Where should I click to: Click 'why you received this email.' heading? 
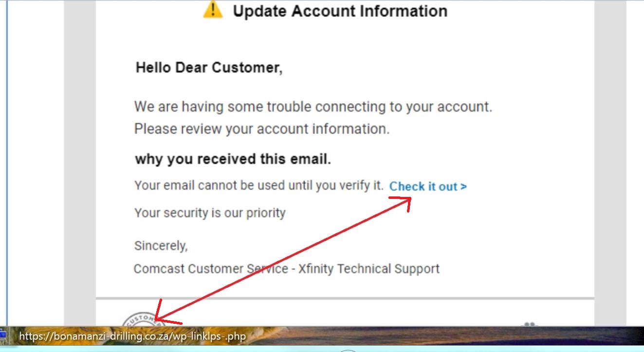(233, 159)
